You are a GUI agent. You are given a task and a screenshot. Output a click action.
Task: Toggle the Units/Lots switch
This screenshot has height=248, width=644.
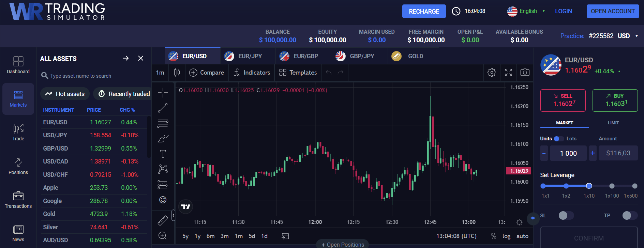[x=558, y=139]
